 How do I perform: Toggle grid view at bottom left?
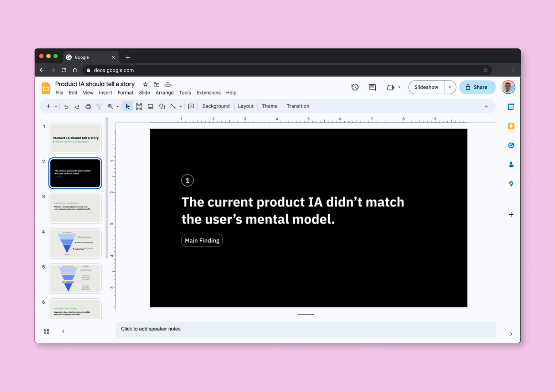pos(47,331)
